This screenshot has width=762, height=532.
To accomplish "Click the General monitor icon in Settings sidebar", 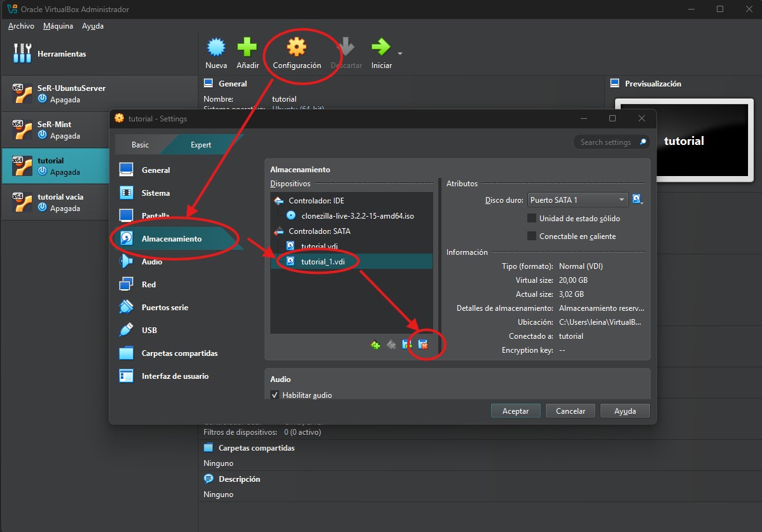I will pos(127,170).
